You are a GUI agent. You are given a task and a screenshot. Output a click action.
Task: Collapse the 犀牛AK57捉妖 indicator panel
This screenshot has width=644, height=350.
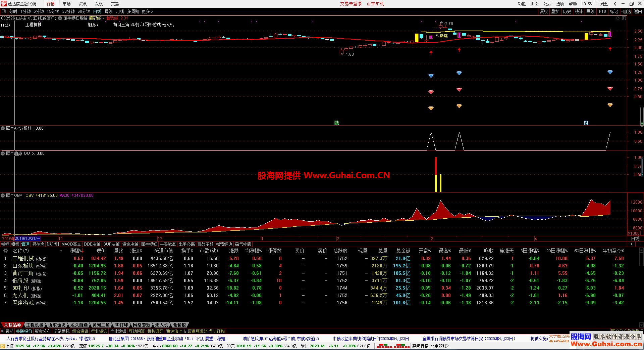tap(3, 128)
